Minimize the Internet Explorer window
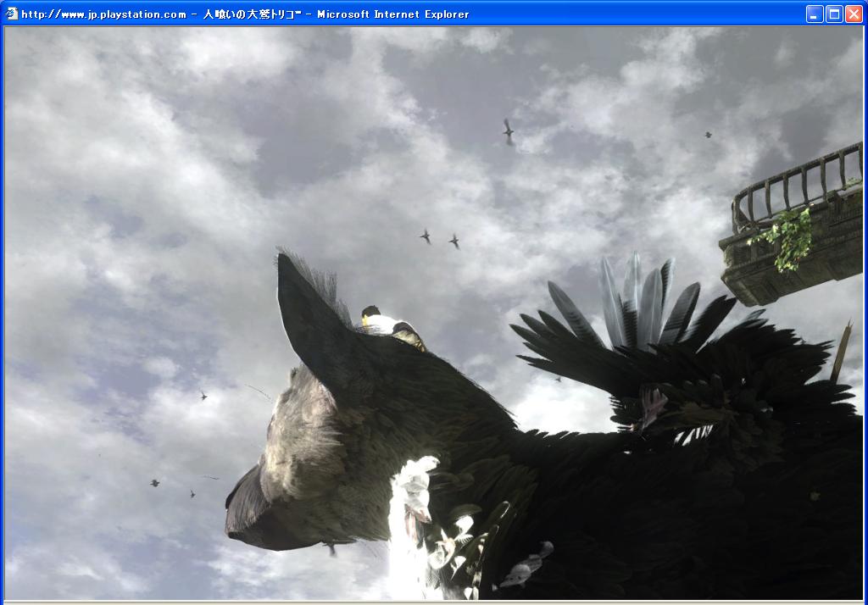The height and width of the screenshot is (605, 868). coord(815,14)
